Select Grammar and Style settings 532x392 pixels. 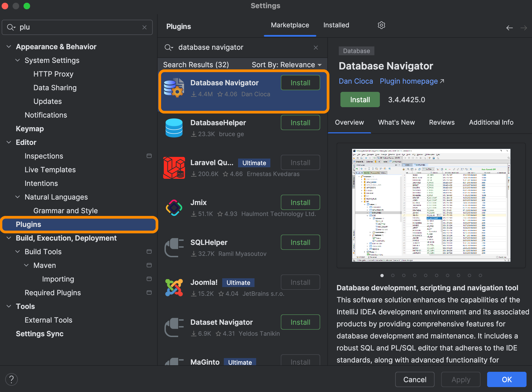click(65, 211)
